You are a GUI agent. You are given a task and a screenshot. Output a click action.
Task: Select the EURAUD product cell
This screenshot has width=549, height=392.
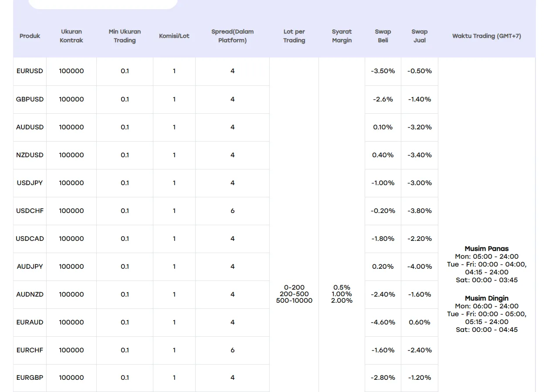point(30,322)
